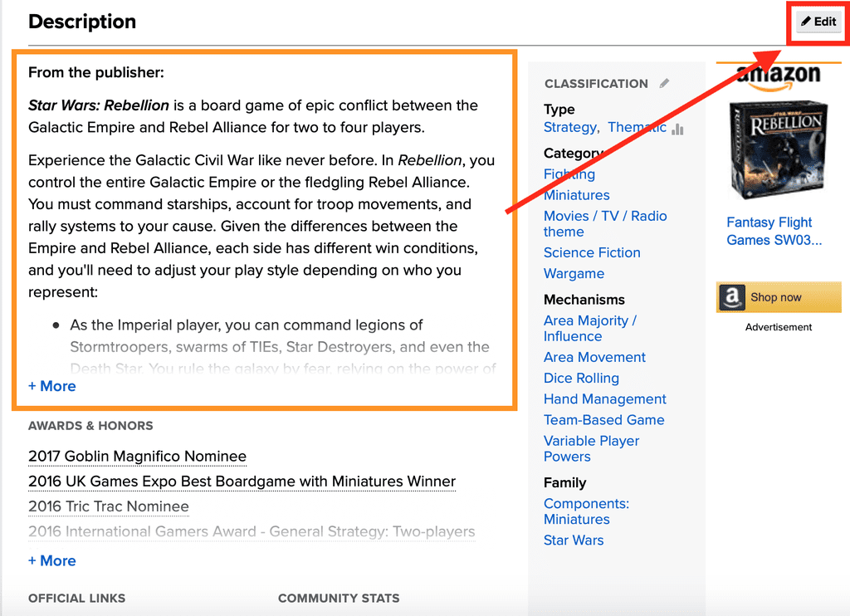850x616 pixels.
Task: Click the Amazon 'a' icon on Shop now
Action: click(x=732, y=297)
